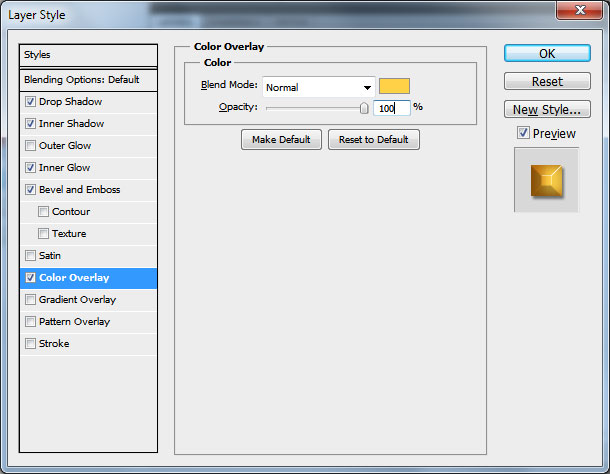Select the Bevel and Emboss label
Screen dimensions: 610x474
pos(80,190)
